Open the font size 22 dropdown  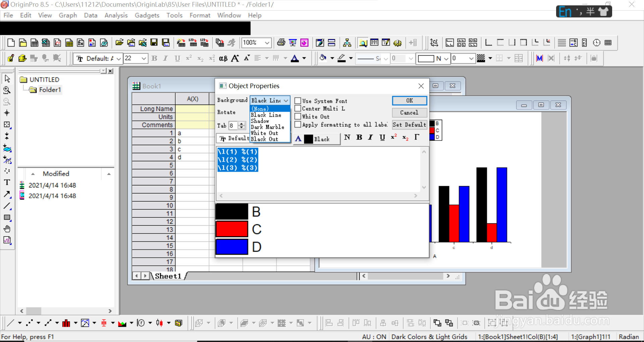144,58
